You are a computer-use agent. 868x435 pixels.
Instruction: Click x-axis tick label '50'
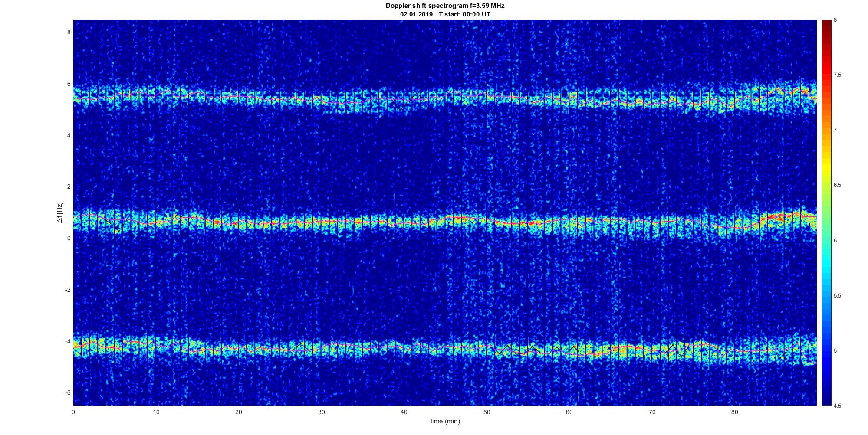[x=487, y=412]
